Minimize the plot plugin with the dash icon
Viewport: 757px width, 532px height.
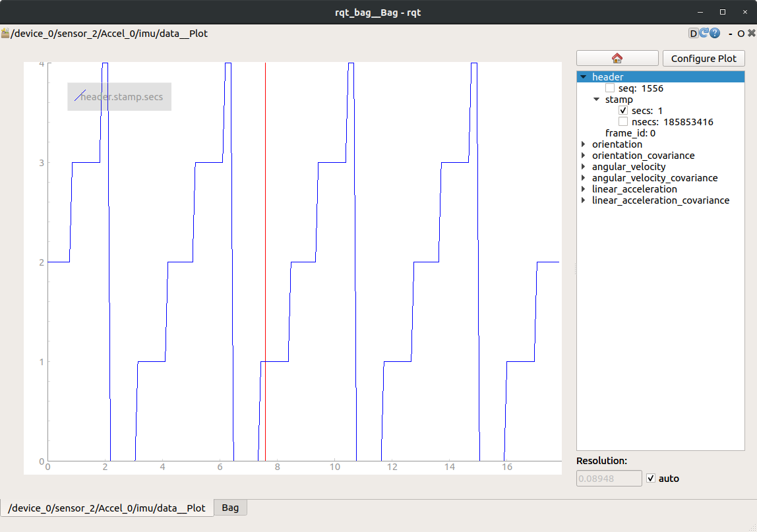(x=729, y=33)
